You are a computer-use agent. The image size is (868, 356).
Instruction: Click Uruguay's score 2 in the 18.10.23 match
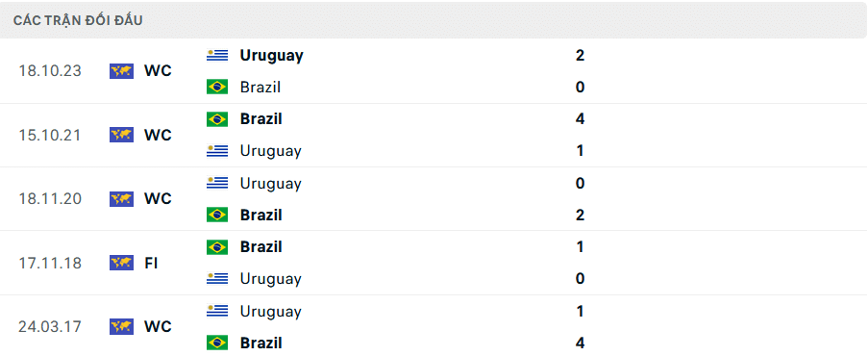580,56
